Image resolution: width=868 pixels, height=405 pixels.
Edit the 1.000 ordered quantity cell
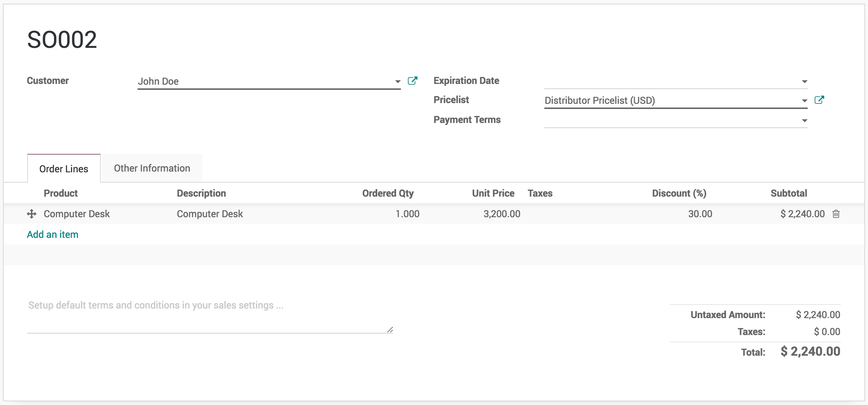point(407,214)
